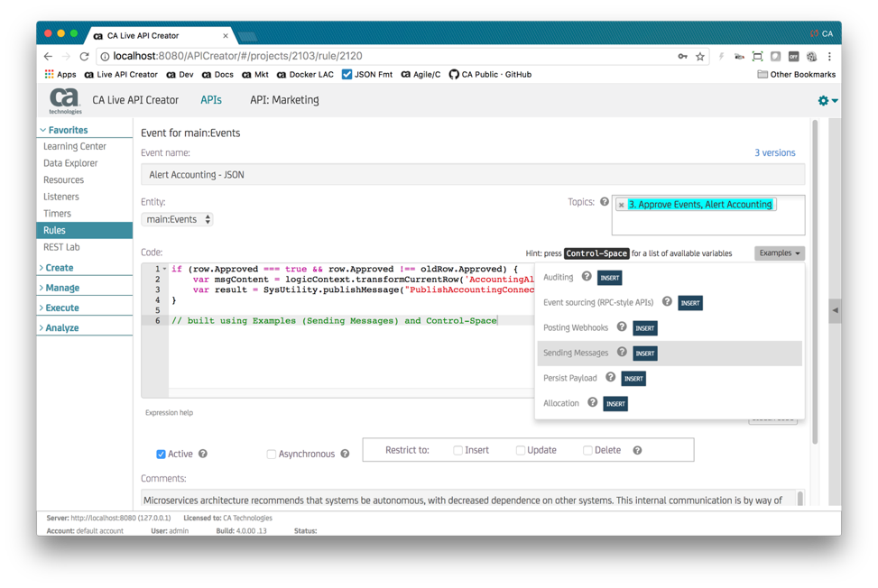Image resolution: width=878 pixels, height=588 pixels.
Task: Check the Delete restriction
Action: pos(587,450)
